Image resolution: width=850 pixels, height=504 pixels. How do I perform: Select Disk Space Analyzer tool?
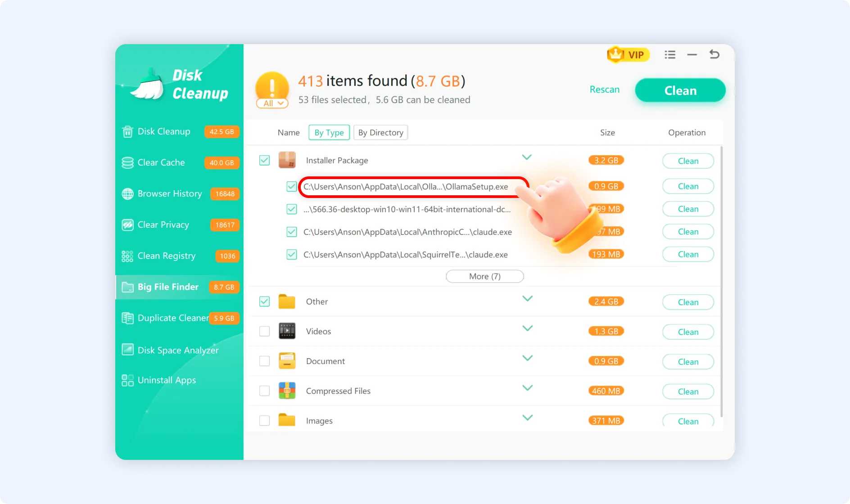(x=178, y=350)
